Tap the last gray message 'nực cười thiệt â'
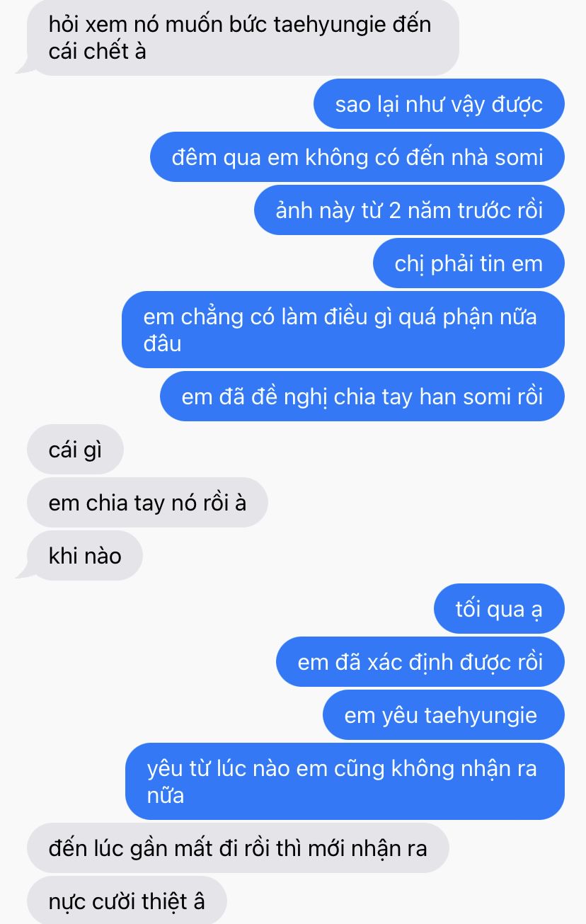 pyautogui.click(x=127, y=901)
